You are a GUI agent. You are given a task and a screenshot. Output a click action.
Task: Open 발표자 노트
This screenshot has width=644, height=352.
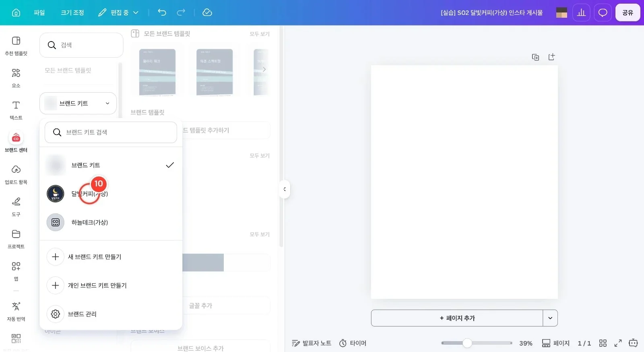click(312, 343)
